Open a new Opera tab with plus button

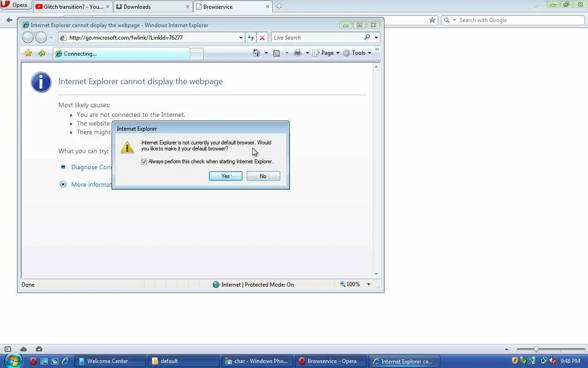279,6
